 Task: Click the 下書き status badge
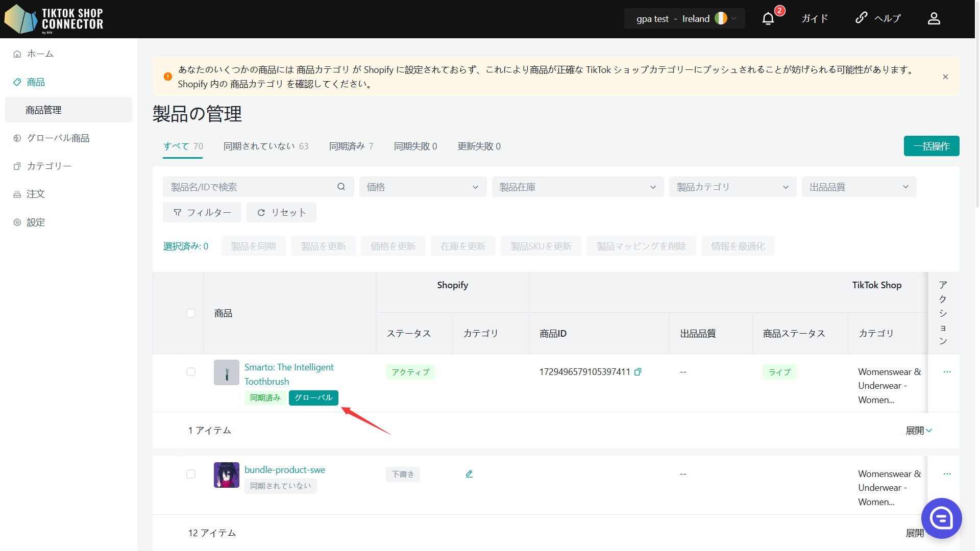tap(403, 474)
